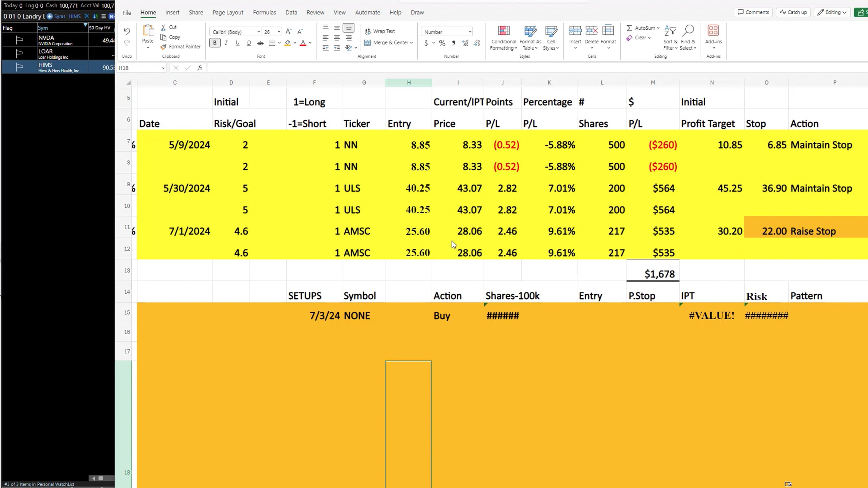Open the Calibri (Body) font name dropdown
The image size is (868, 488).
258,32
